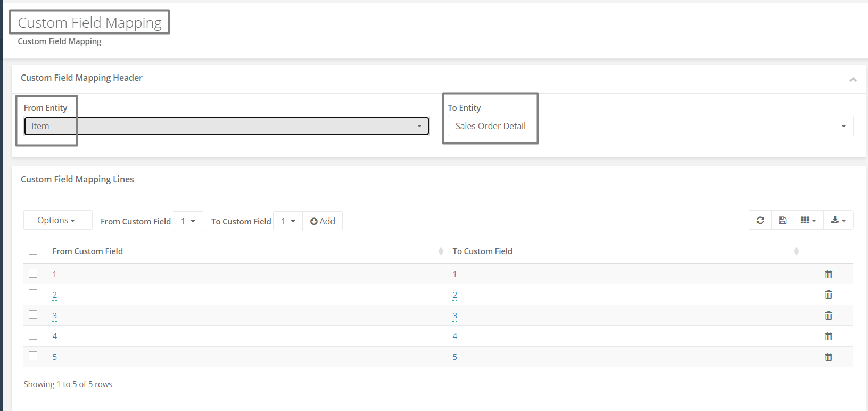Click the Add button

coord(323,221)
